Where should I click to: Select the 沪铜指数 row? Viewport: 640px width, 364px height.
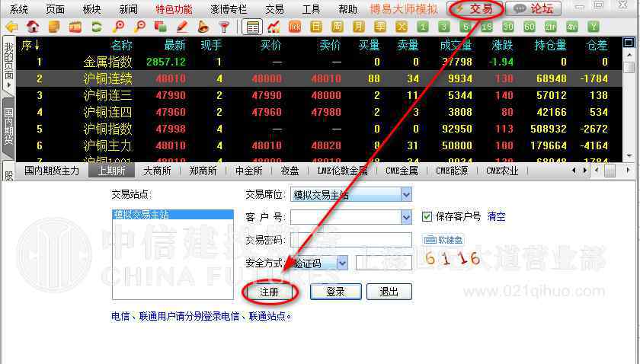tap(318, 129)
